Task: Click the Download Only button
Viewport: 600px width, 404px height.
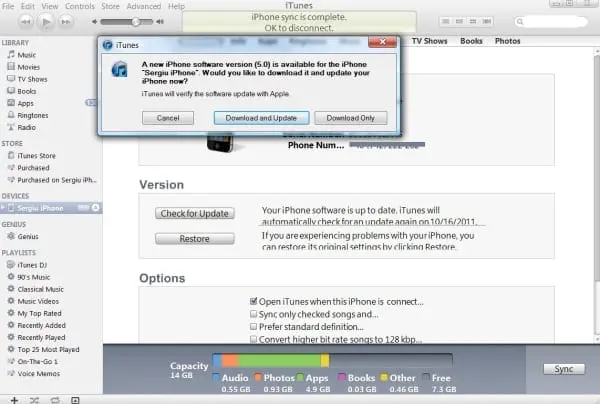Action: (x=351, y=118)
